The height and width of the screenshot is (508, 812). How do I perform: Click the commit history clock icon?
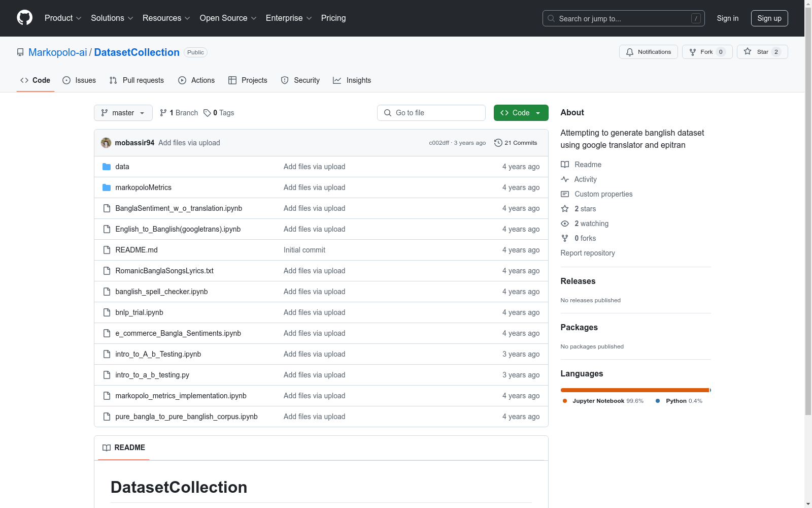(498, 143)
